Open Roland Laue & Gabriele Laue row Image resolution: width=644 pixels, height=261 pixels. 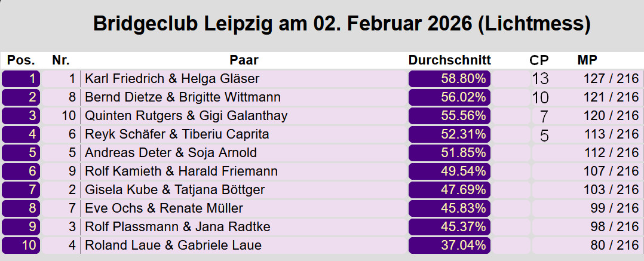173,245
